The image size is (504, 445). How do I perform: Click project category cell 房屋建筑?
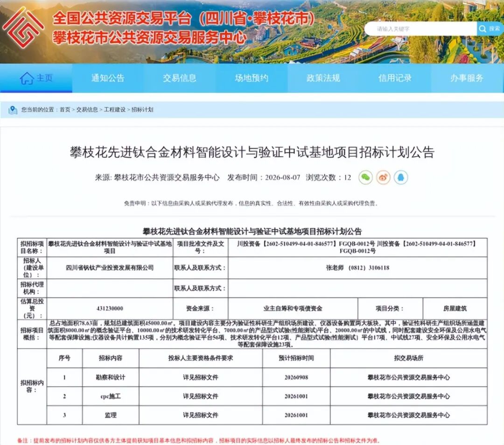455,308
